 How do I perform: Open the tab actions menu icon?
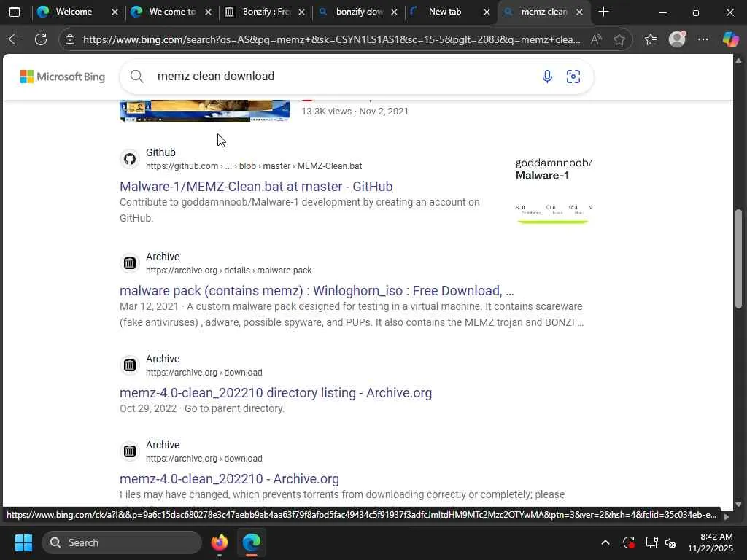pos(15,12)
